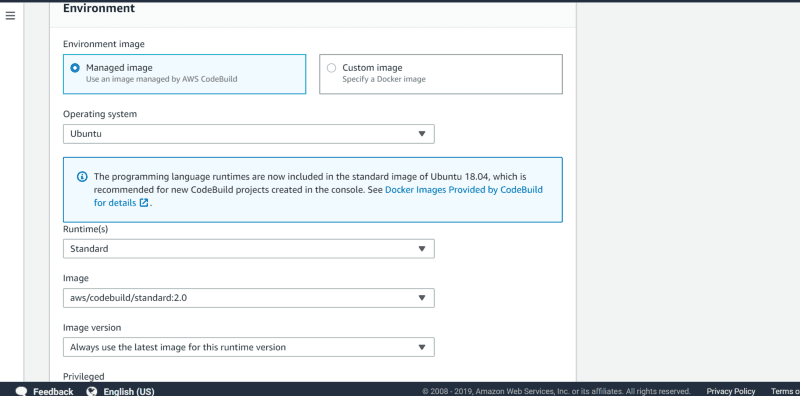Viewport: 800px width, 396px height.
Task: Expand the Runtime(s) Standard dropdown
Action: click(249, 249)
